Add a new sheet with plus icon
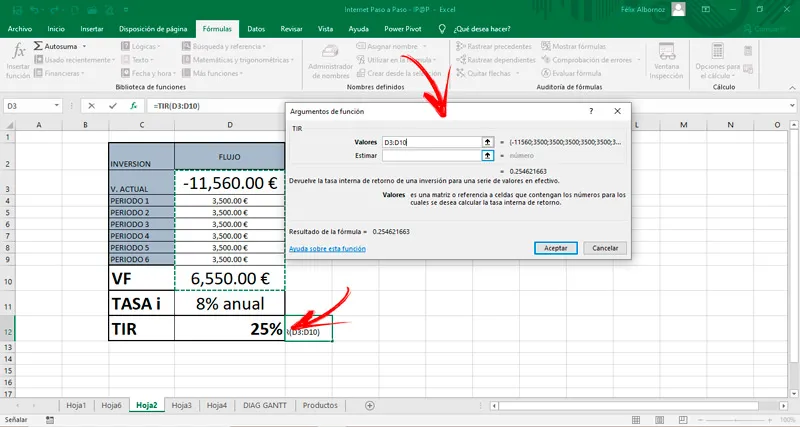 370,406
